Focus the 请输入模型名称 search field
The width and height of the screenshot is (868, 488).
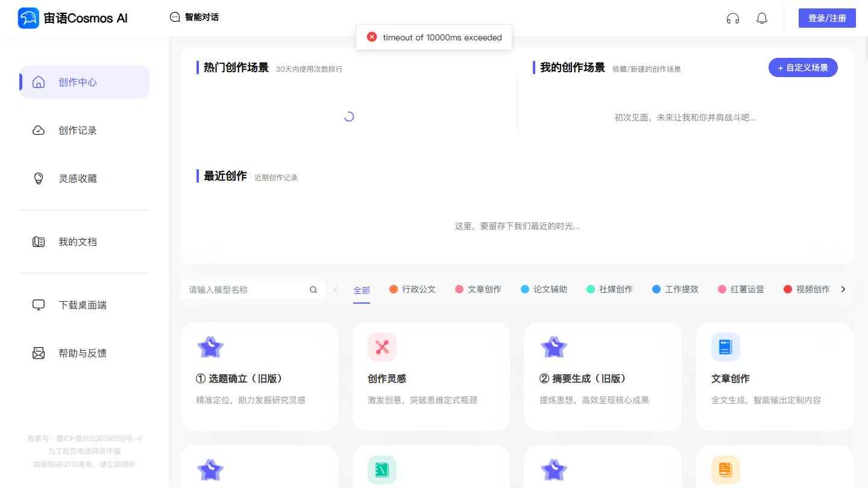click(253, 290)
